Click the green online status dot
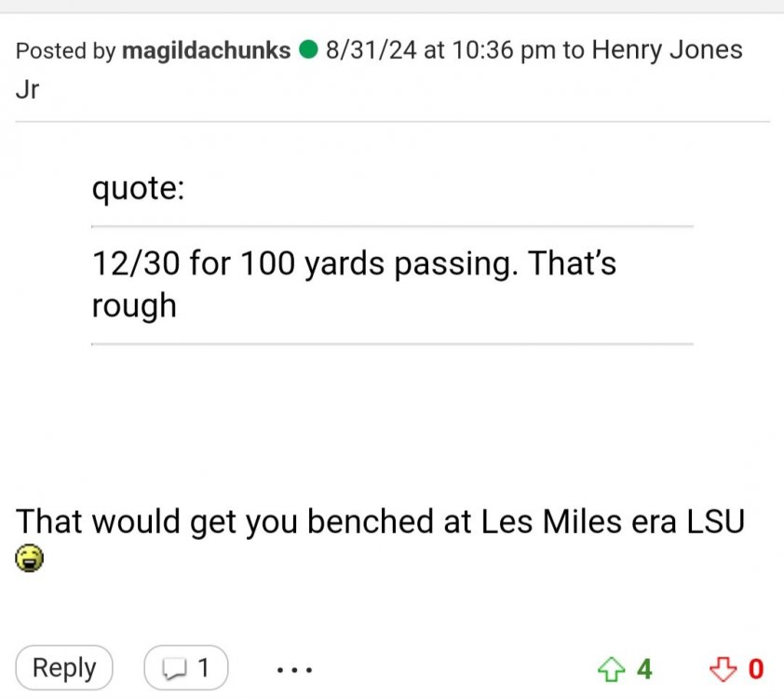This screenshot has height=698, width=784. coord(308,50)
